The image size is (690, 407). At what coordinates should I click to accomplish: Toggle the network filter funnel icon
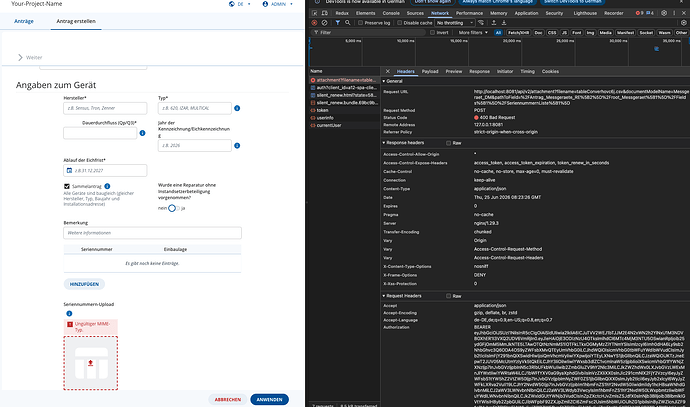pos(338,23)
